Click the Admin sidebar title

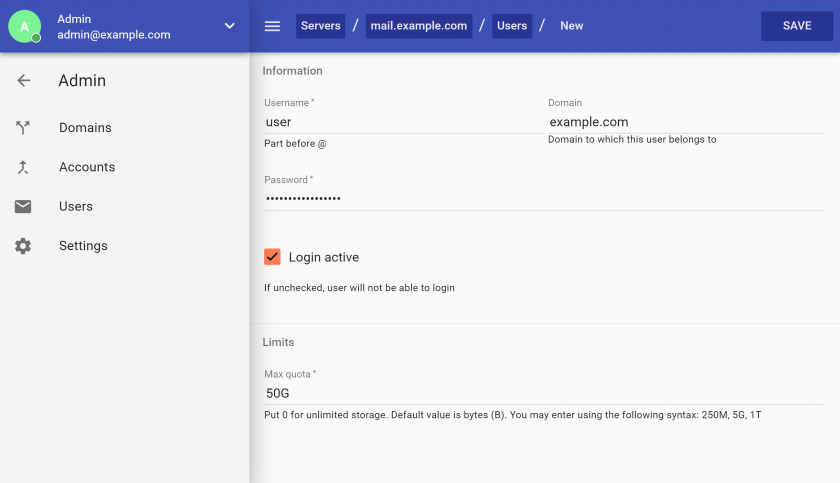pyautogui.click(x=82, y=80)
